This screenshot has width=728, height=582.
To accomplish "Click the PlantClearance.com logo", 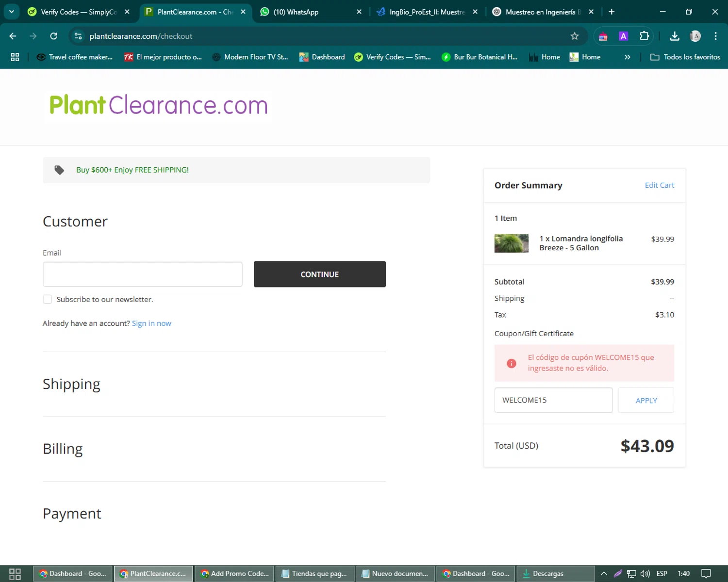I will point(158,105).
